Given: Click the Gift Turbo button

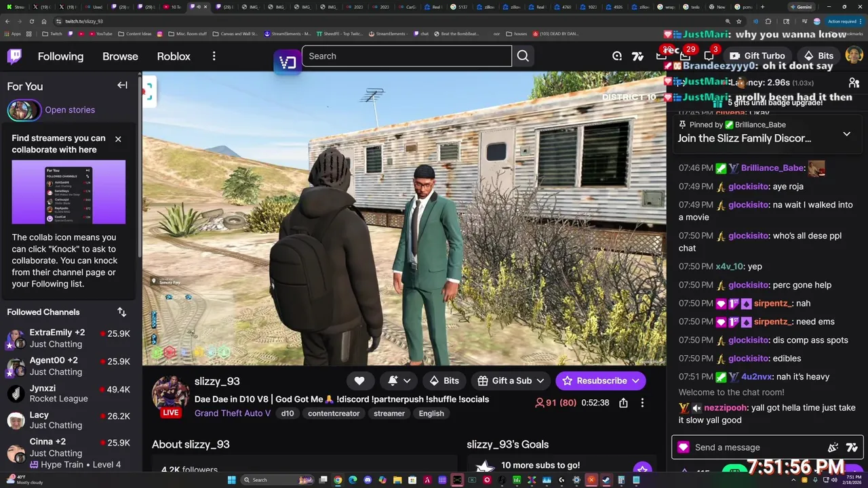Looking at the screenshot, I should tap(757, 56).
